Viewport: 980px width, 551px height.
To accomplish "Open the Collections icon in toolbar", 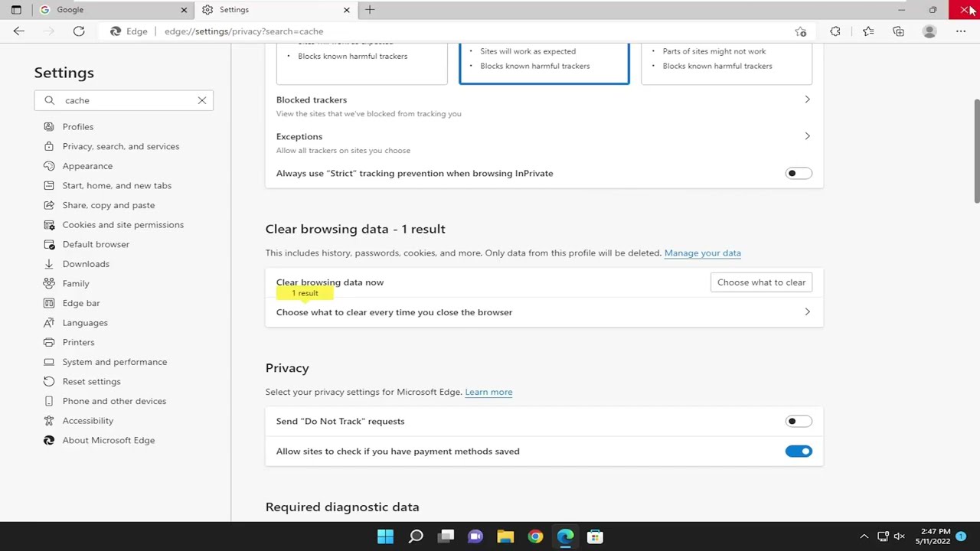I will click(x=898, y=31).
